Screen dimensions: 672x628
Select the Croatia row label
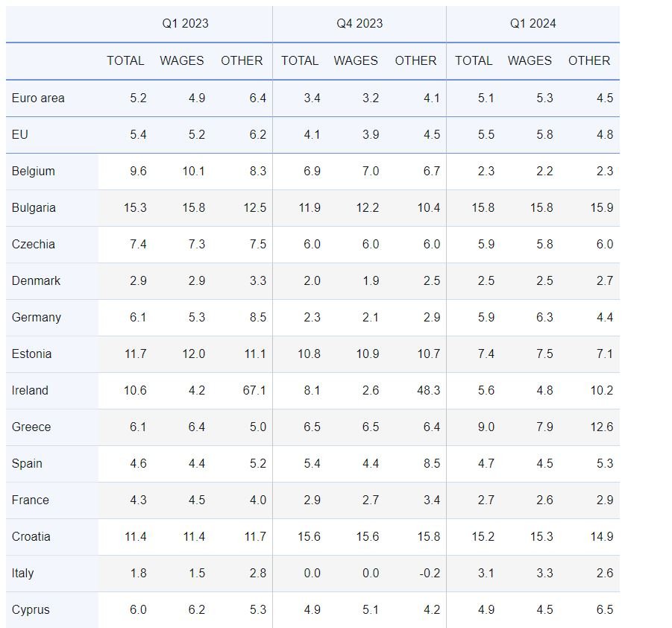[31, 536]
